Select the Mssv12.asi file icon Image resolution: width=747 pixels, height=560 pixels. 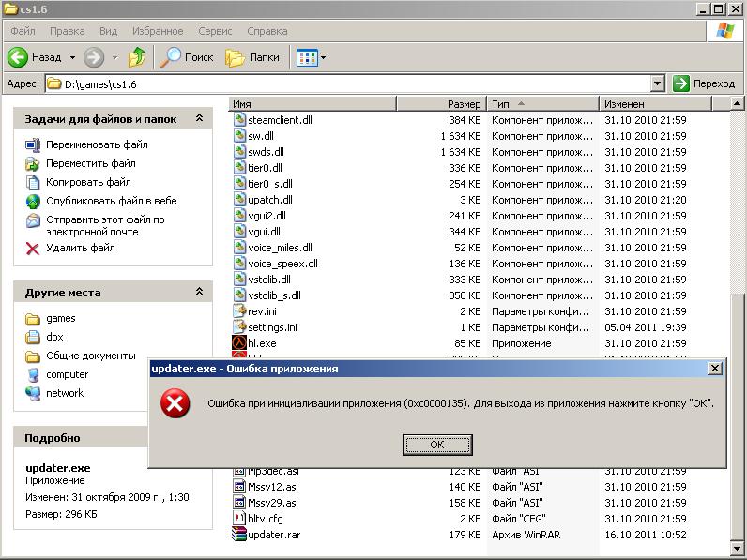coord(239,486)
